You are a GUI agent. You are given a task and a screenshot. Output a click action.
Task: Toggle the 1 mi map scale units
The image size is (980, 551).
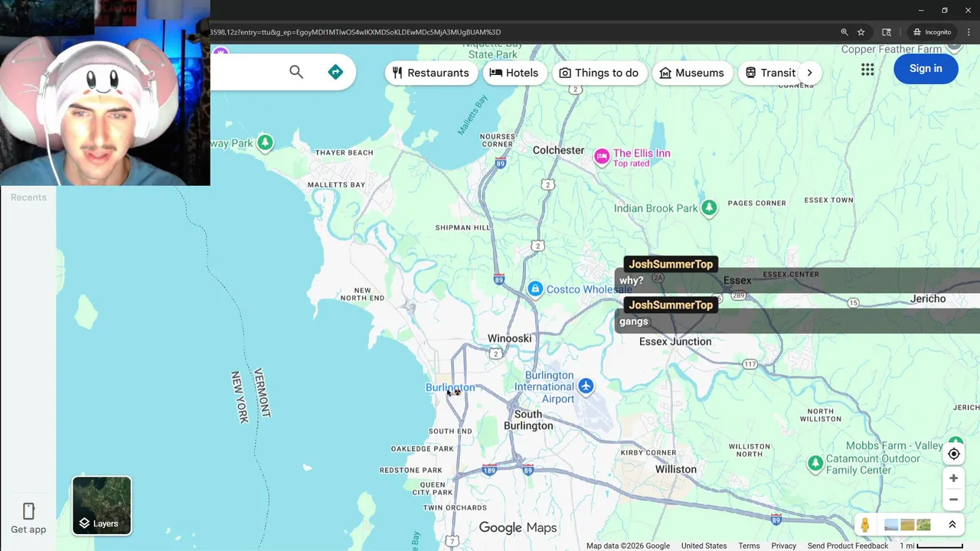(931, 546)
